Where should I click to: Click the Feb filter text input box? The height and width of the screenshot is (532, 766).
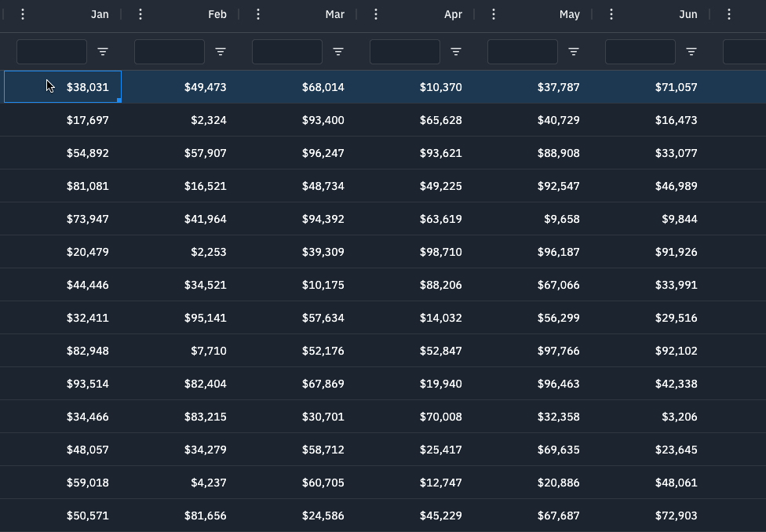point(169,51)
